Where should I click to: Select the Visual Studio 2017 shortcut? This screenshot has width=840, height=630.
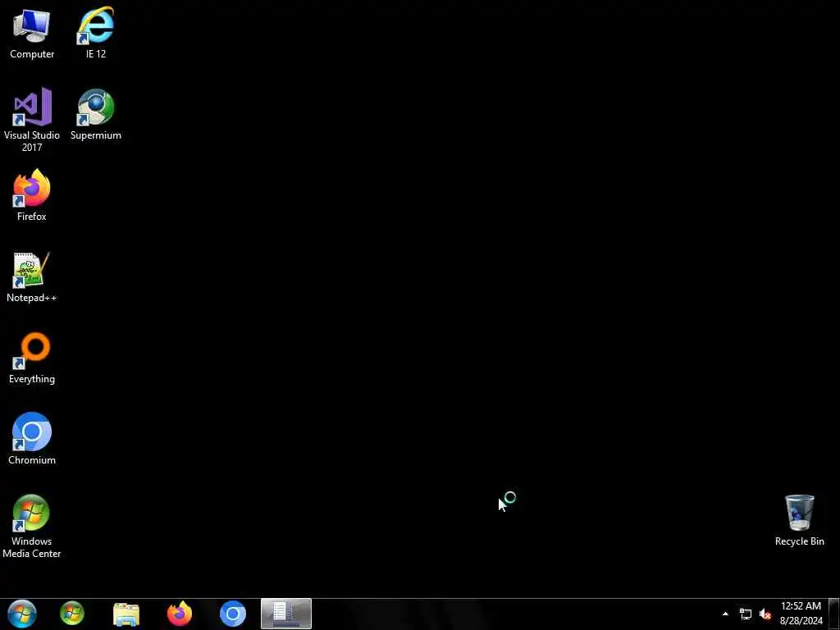[x=32, y=120]
